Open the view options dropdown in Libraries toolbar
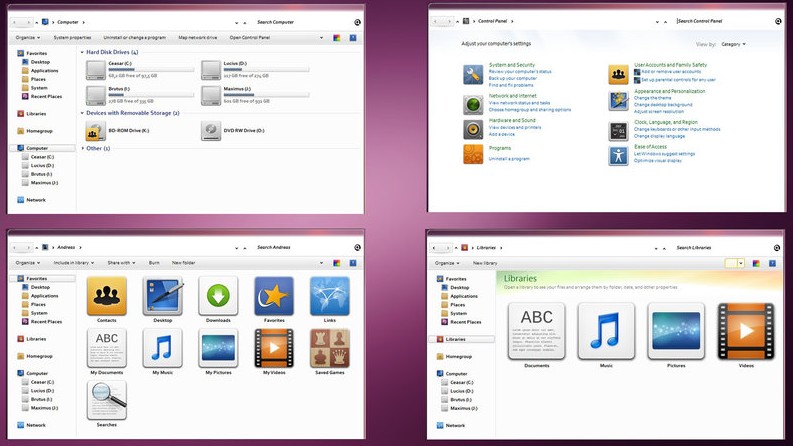793x446 pixels. pyautogui.click(x=741, y=263)
